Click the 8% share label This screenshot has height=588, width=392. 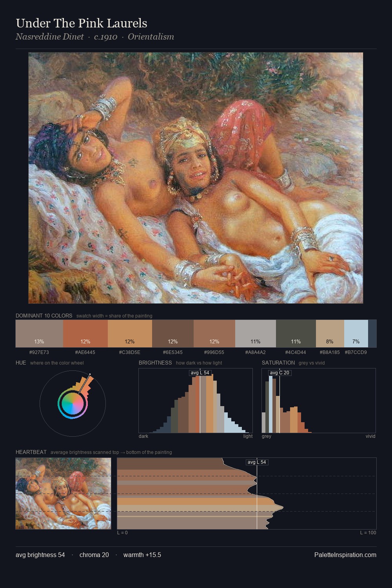330,341
